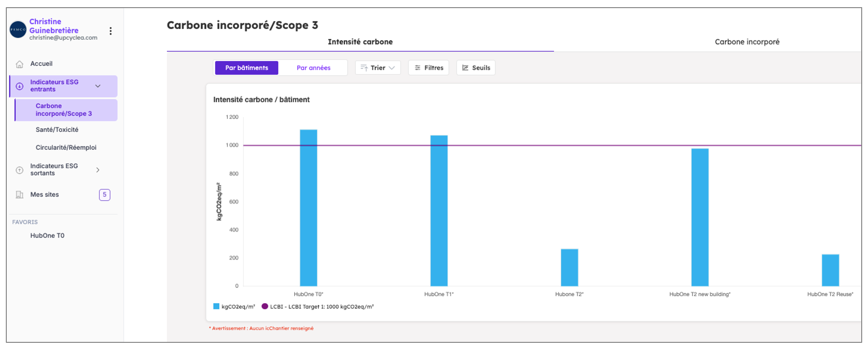Click the email christine@upcyclea.com
This screenshot has width=868, height=350.
[x=63, y=38]
